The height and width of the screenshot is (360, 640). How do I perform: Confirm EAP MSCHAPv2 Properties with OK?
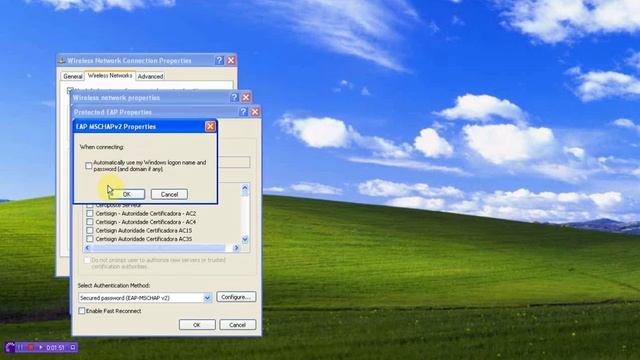(127, 194)
